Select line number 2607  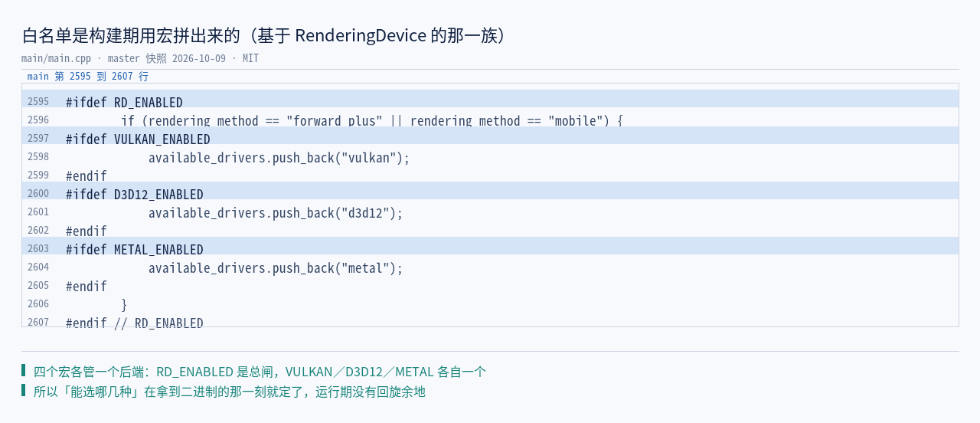coord(38,322)
